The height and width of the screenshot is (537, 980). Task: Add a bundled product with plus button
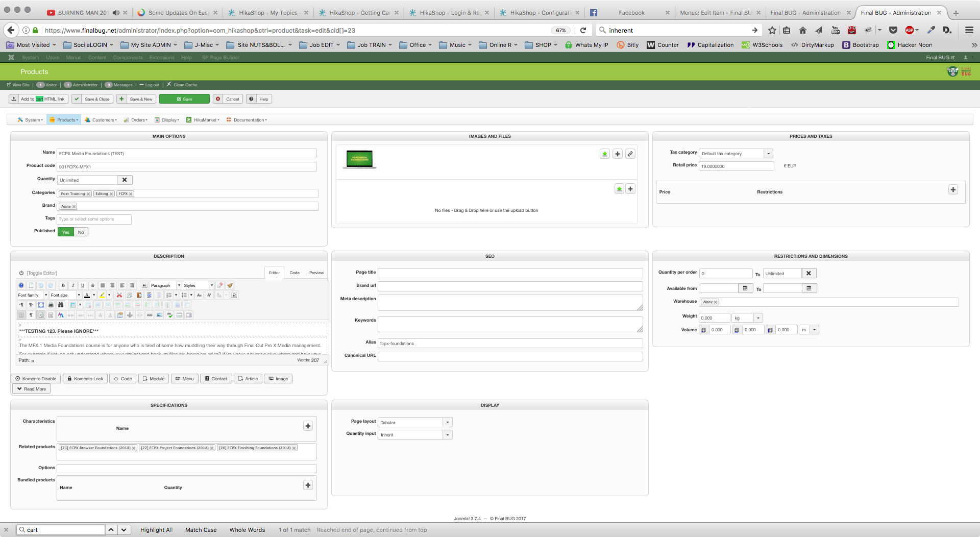[308, 485]
